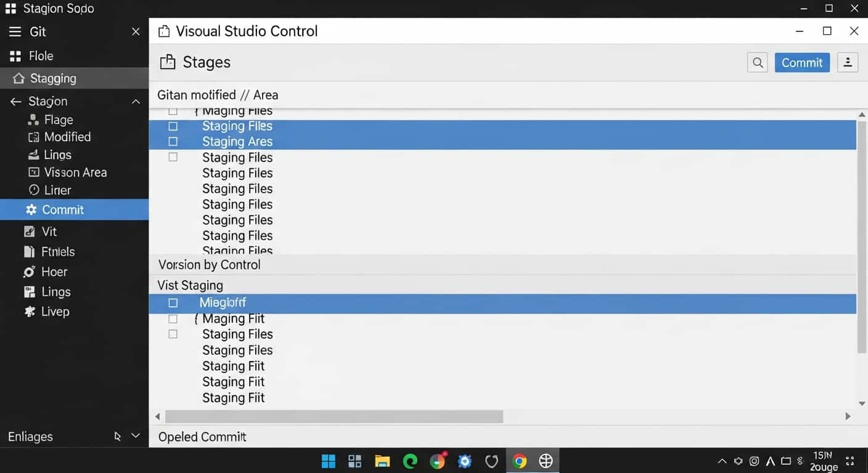Select the Commit gear icon in sidebar
This screenshot has height=473, width=868.
point(30,209)
